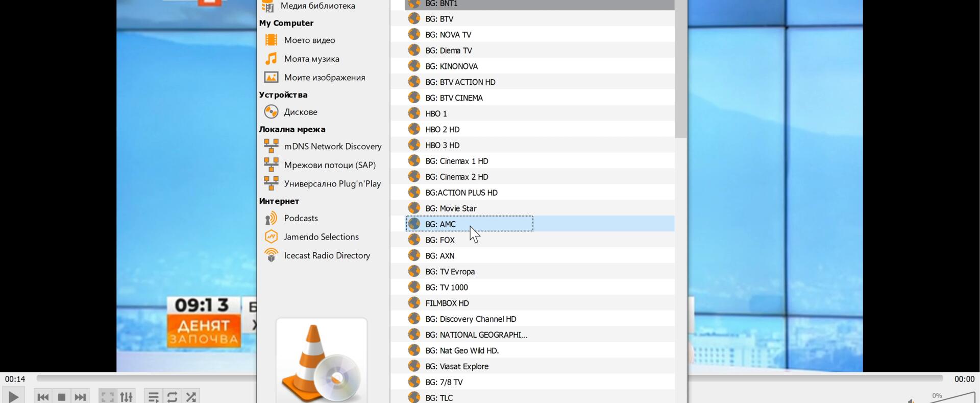980x403 pixels.
Task: Enable shuffle random playback
Action: pyautogui.click(x=191, y=397)
